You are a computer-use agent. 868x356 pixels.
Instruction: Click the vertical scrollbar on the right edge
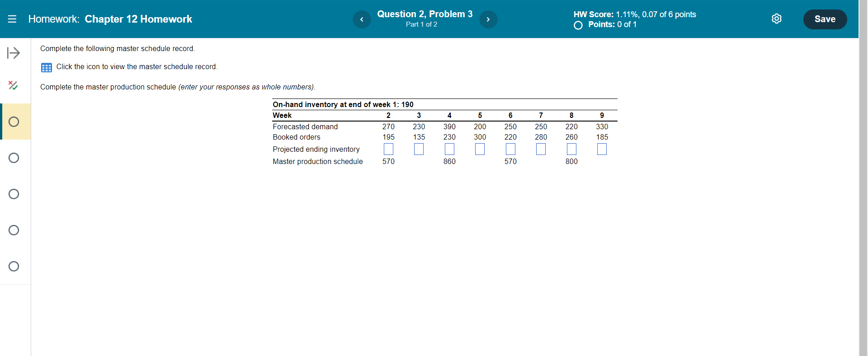tap(863, 178)
